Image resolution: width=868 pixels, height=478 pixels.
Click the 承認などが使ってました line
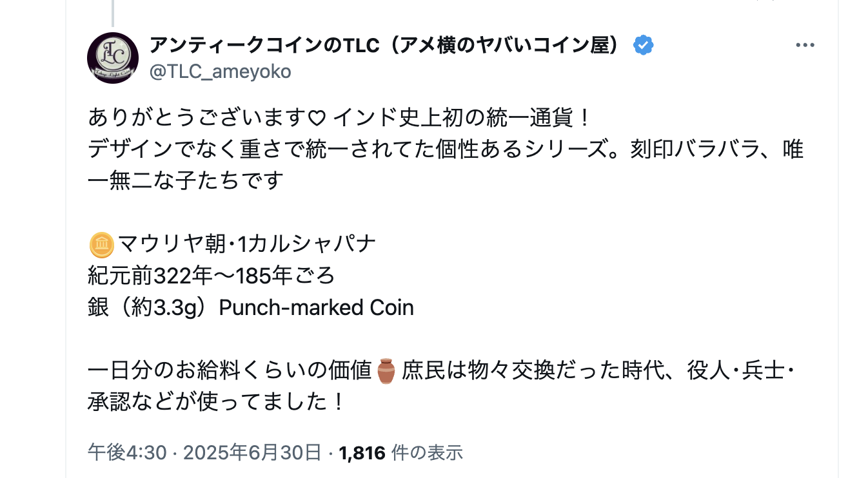(x=217, y=403)
